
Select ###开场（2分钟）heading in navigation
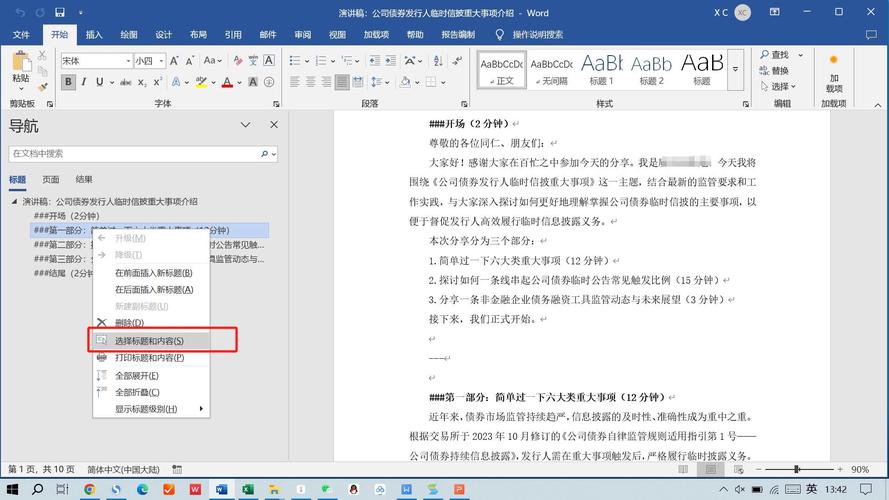click(x=66, y=215)
